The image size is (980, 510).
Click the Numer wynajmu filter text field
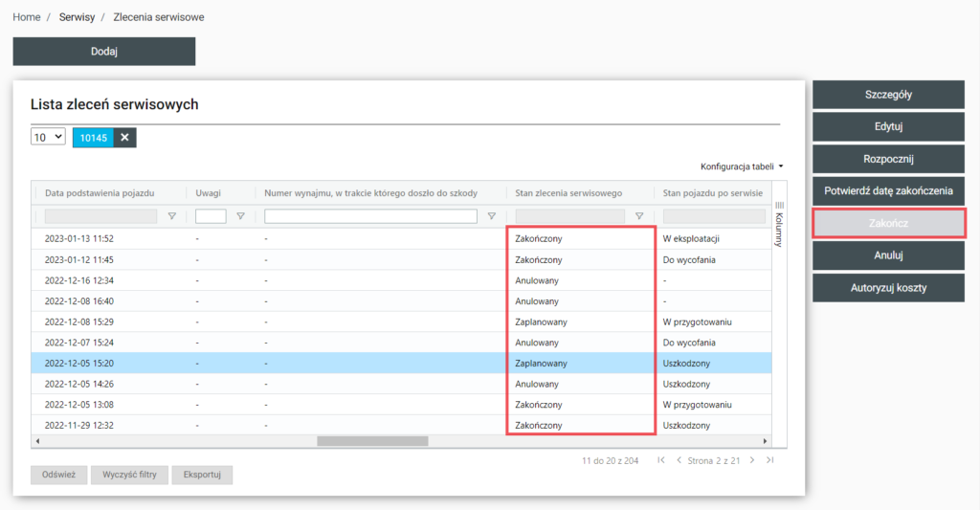[x=370, y=216]
